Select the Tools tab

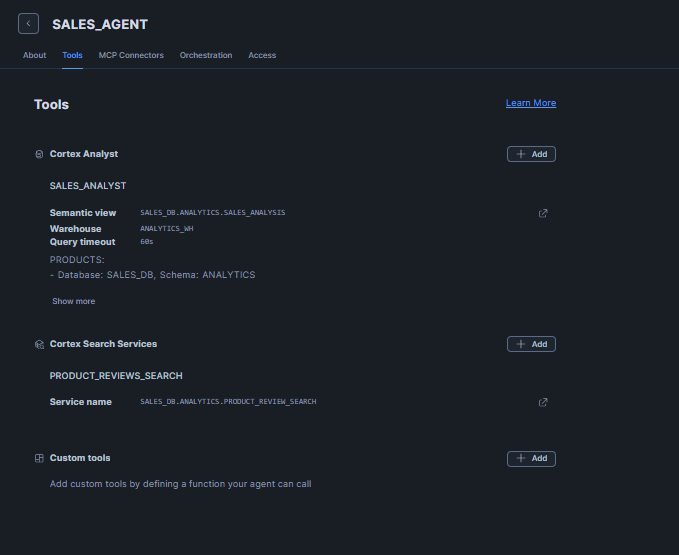pos(72,55)
